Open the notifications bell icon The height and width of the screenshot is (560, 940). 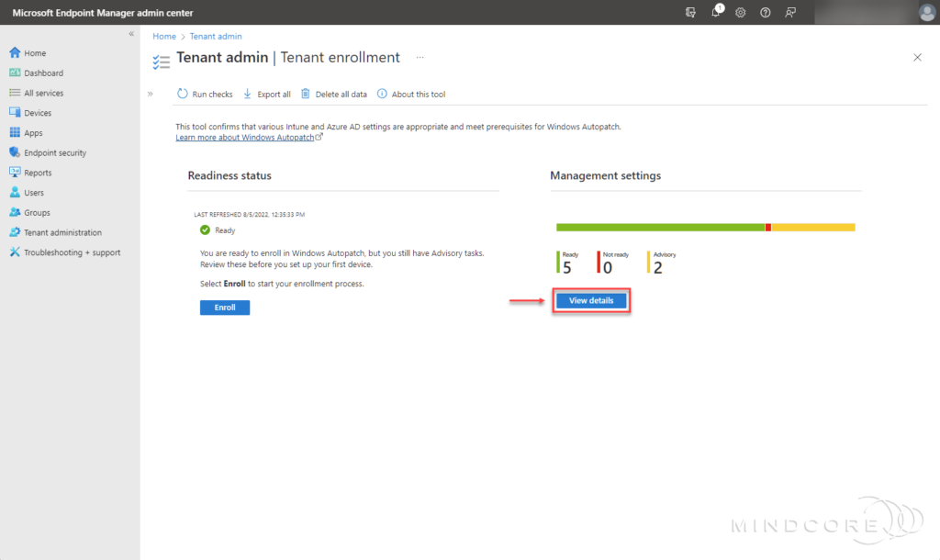[716, 12]
